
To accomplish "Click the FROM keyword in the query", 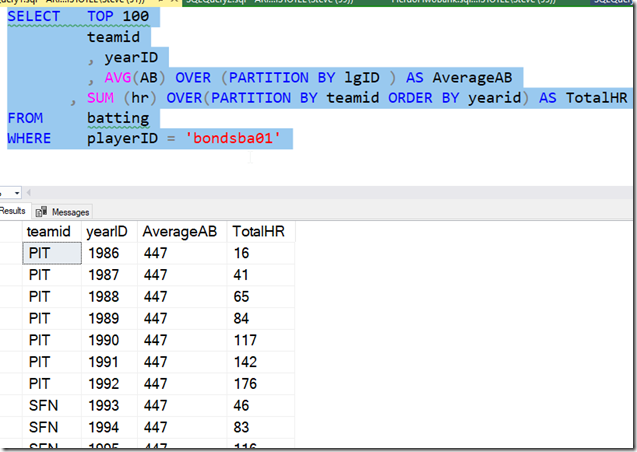I will tap(25, 118).
